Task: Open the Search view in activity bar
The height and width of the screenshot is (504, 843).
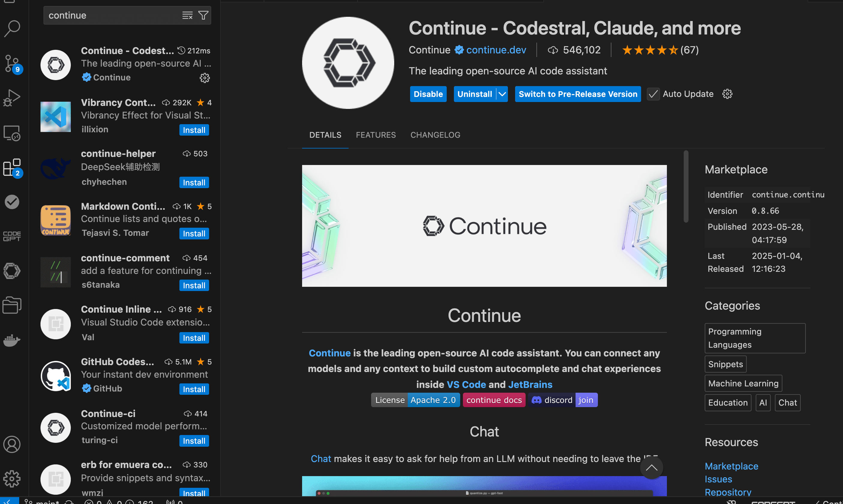Action: click(x=12, y=28)
